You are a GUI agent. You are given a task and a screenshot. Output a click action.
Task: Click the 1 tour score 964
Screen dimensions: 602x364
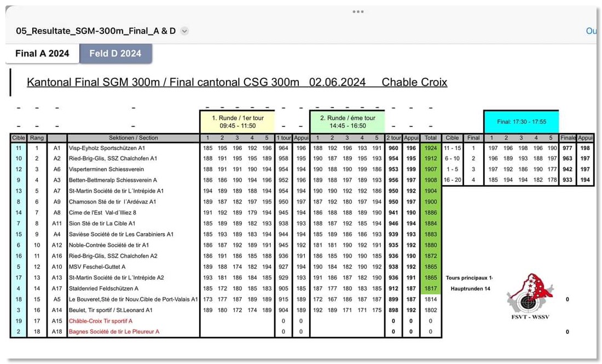point(283,148)
